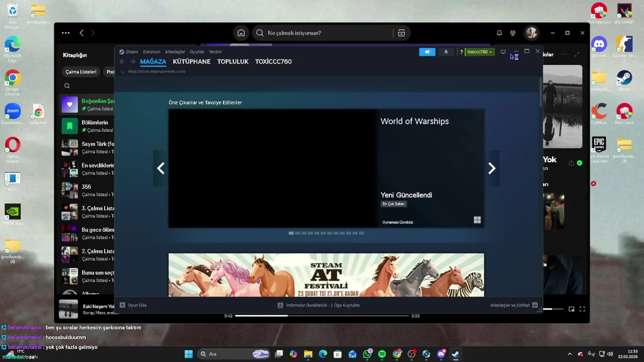Select the store.steampowered.com URL text

156,71
